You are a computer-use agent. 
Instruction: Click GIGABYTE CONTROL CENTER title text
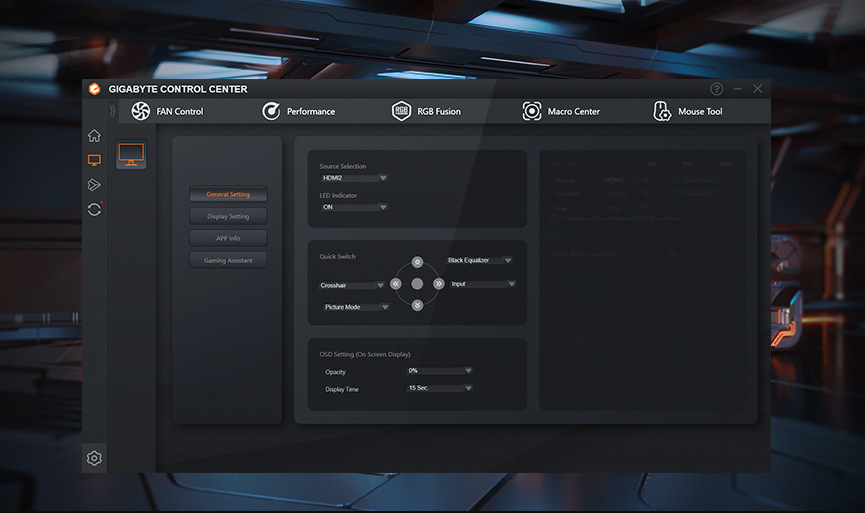pos(178,89)
